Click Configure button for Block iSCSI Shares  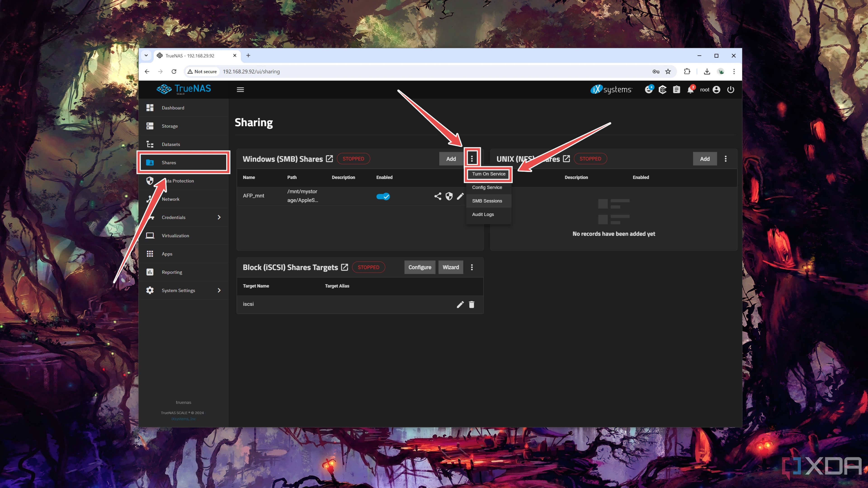point(420,267)
